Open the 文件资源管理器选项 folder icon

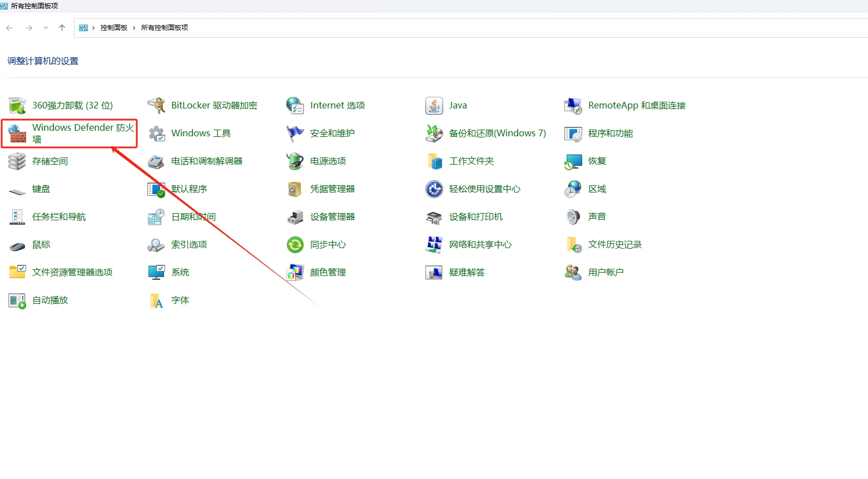(17, 272)
